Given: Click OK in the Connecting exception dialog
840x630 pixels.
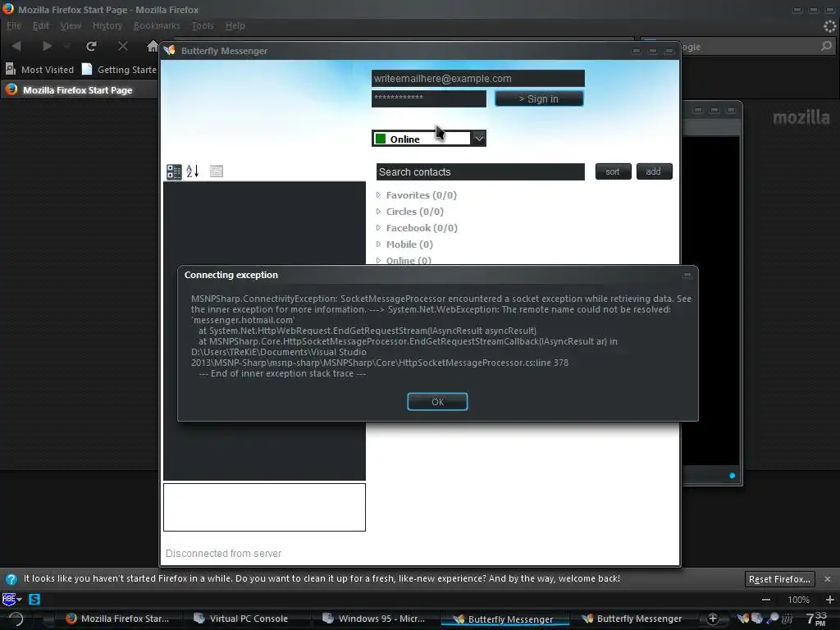Looking at the screenshot, I should 437,402.
